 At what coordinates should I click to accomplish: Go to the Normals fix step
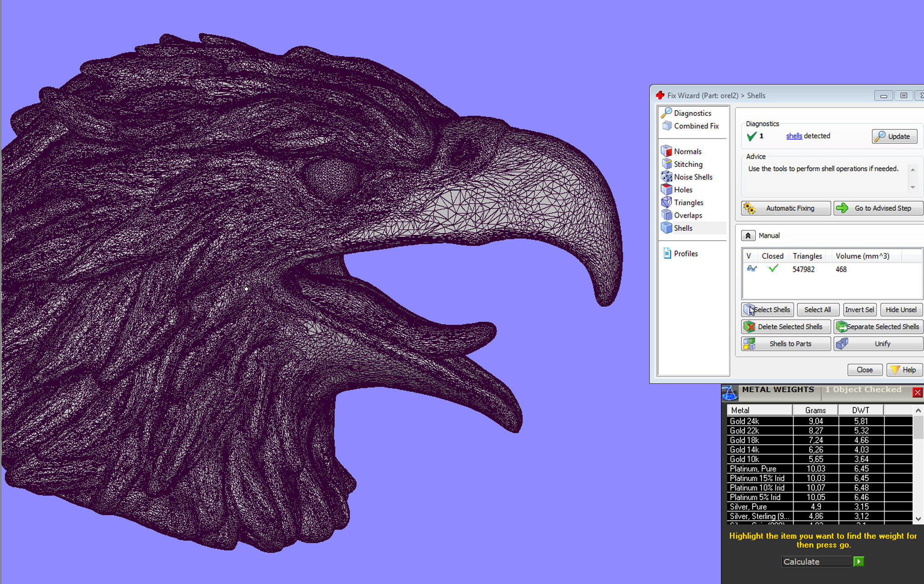tap(687, 152)
